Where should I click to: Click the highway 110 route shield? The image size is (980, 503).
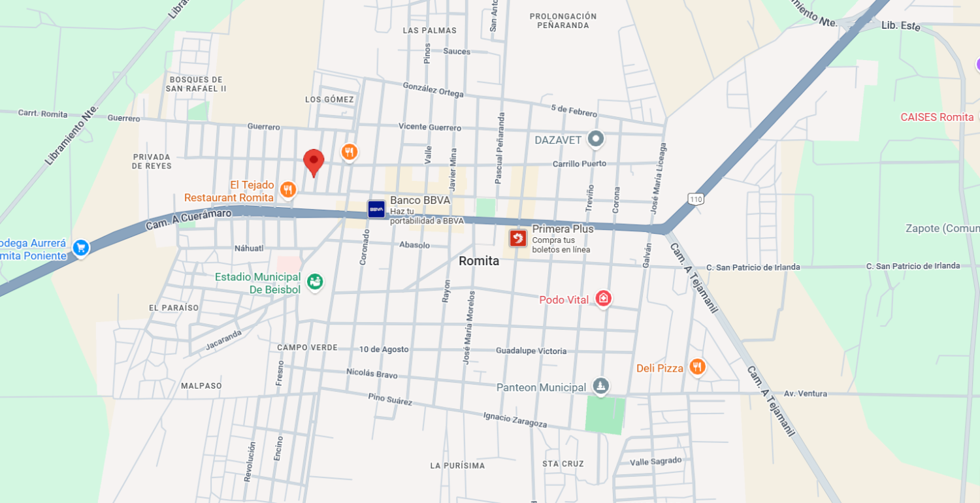coord(695,198)
